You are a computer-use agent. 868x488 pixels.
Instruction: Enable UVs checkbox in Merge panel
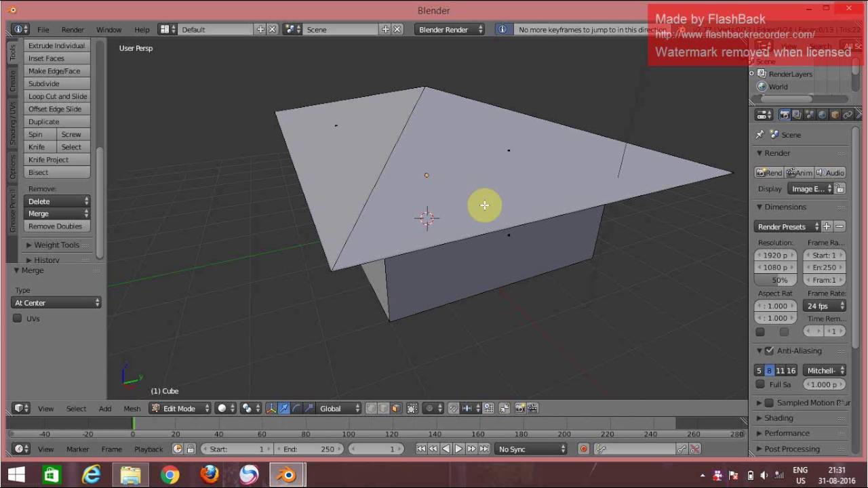(x=18, y=318)
